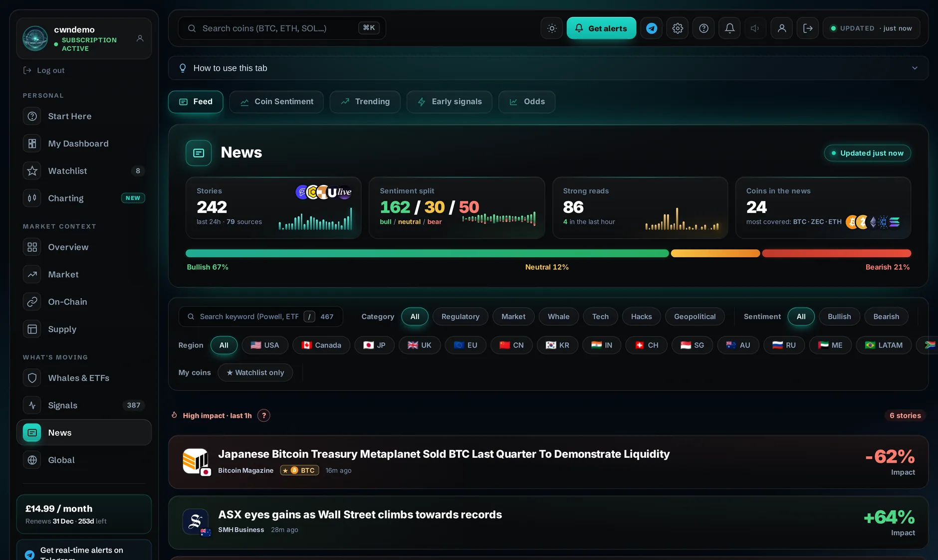The image size is (938, 560).
Task: Open Start Here in sidebar
Action: [x=84, y=116]
